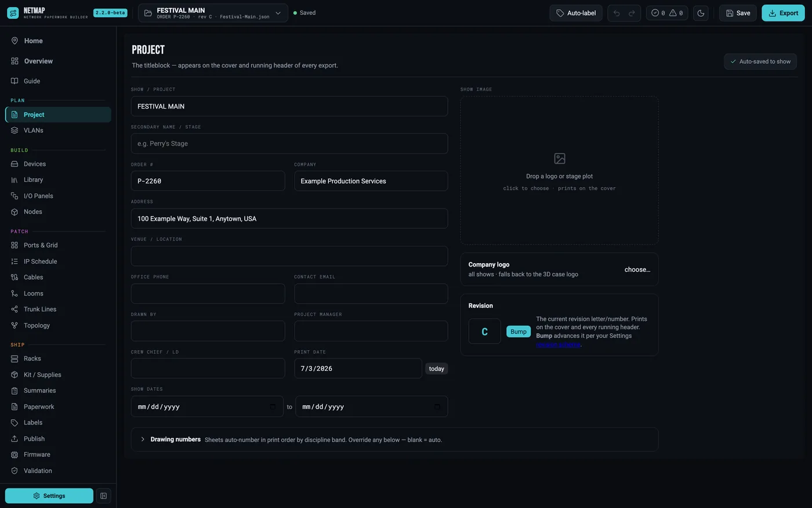
Task: Click the Contact Email field
Action: coord(371,294)
